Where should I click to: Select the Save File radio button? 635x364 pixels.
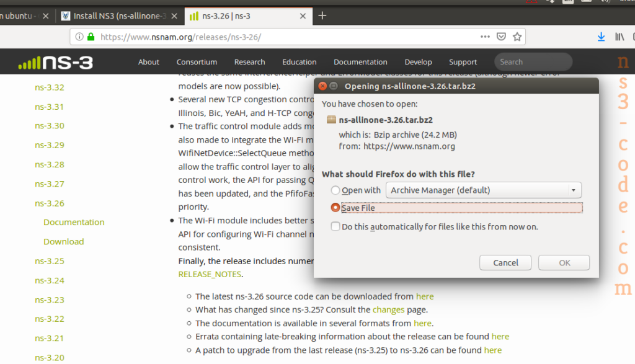point(335,207)
